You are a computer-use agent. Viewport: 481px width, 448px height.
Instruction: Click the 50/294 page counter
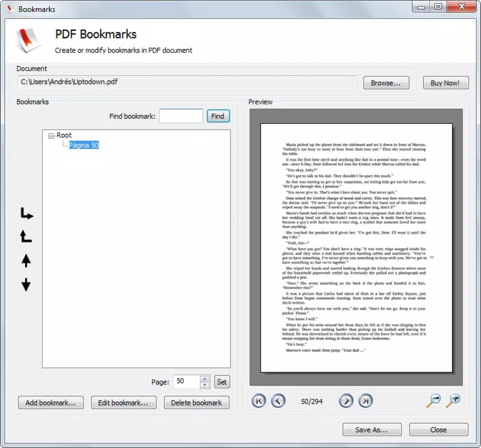pyautogui.click(x=312, y=402)
